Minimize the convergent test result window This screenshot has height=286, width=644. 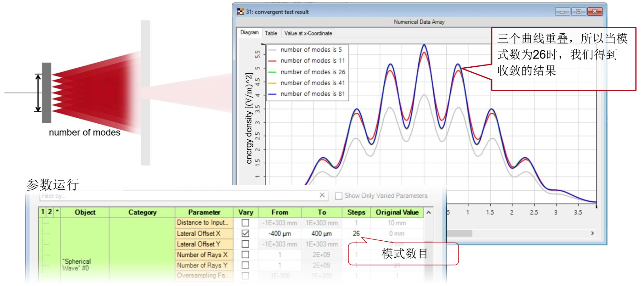pyautogui.click(x=562, y=12)
